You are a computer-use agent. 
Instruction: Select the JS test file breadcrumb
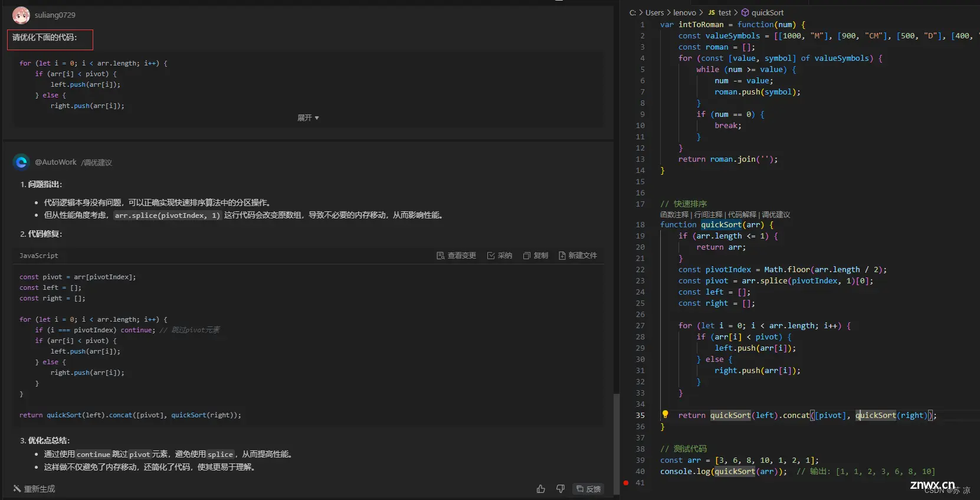(x=719, y=12)
